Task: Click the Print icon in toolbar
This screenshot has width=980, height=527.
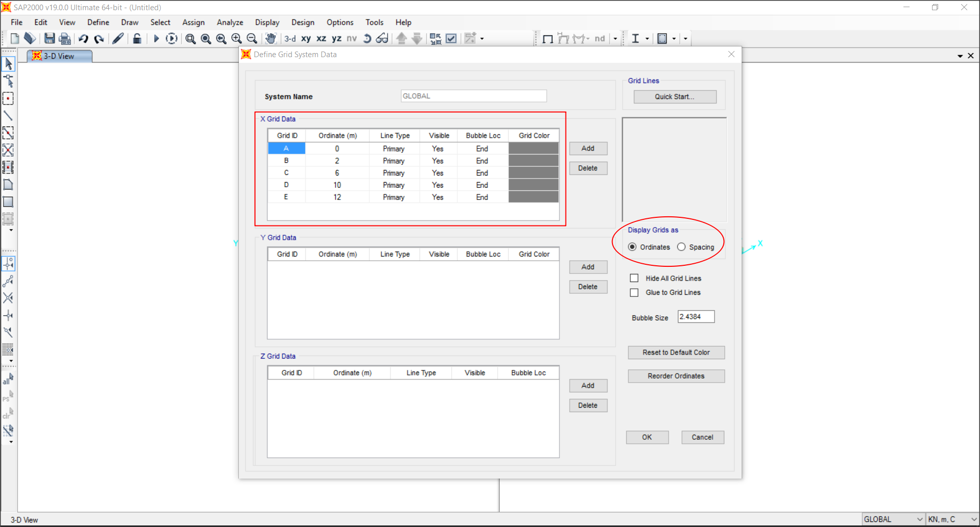Action: 65,38
